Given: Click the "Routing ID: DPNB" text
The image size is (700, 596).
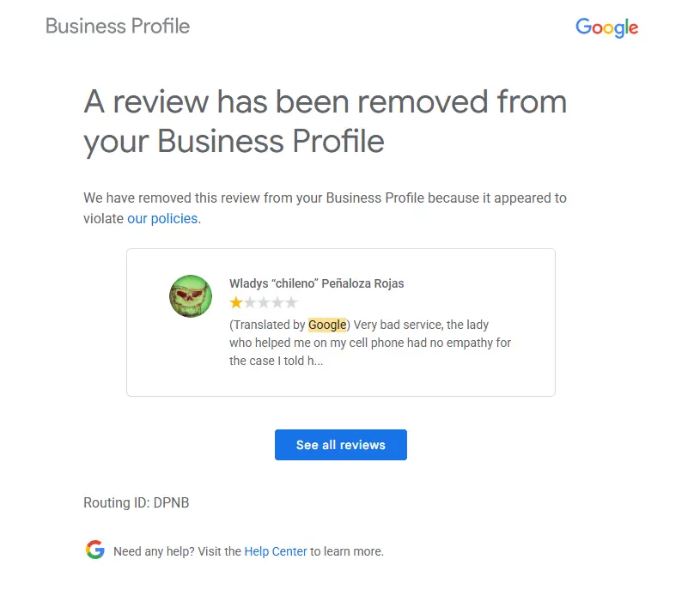Looking at the screenshot, I should (136, 503).
